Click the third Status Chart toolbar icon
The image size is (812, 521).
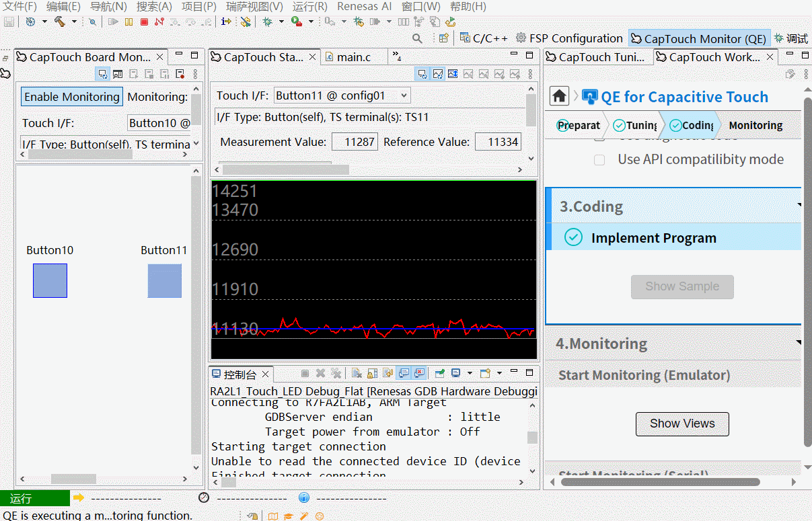(x=453, y=74)
